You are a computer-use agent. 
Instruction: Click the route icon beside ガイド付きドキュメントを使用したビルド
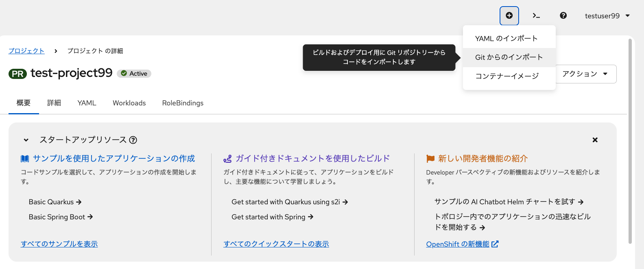coord(227,159)
